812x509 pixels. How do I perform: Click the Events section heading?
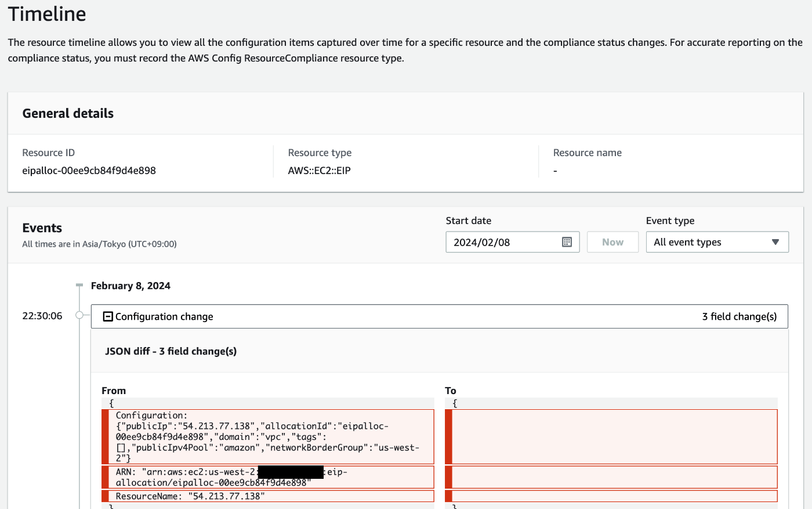pos(42,228)
